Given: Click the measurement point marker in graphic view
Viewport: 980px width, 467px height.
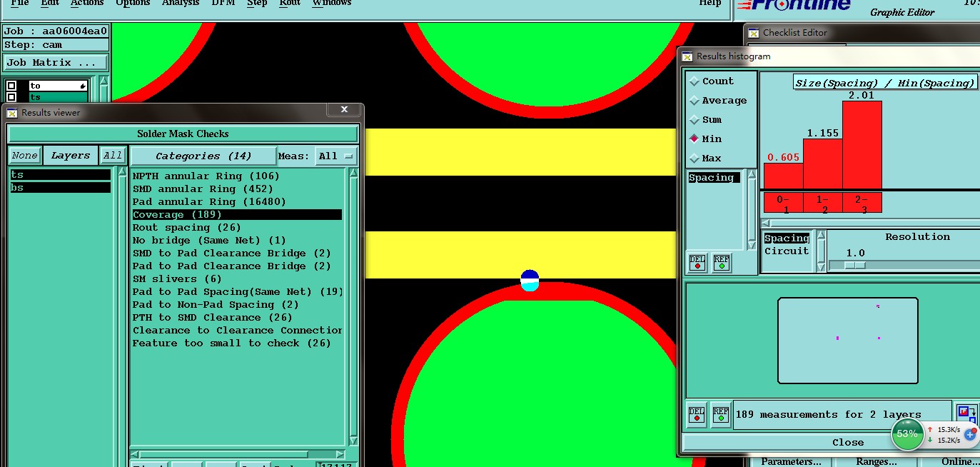Looking at the screenshot, I should [x=530, y=280].
